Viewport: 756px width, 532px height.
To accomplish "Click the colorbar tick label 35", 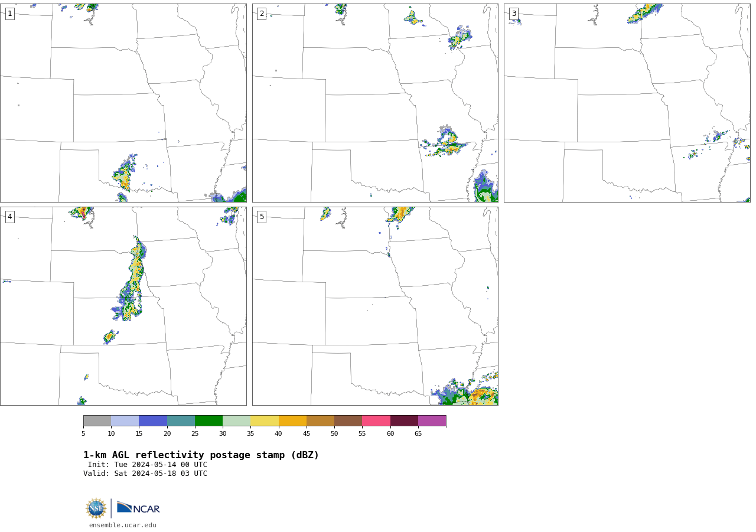I will (x=250, y=434).
